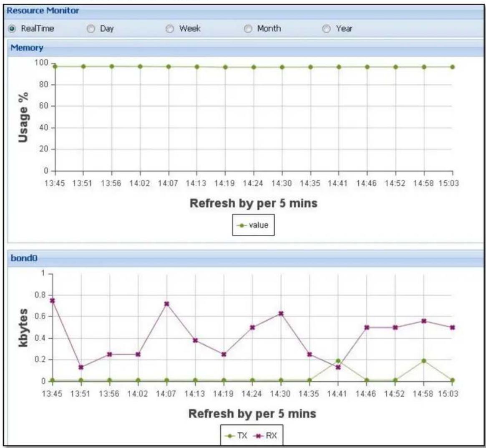Click the RX data point at 14:24
Image resolution: width=486 pixels, height=448 pixels.
click(252, 327)
